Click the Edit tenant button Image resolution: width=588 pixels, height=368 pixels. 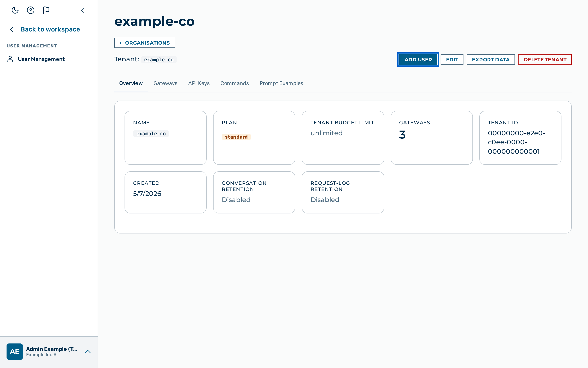coord(452,60)
